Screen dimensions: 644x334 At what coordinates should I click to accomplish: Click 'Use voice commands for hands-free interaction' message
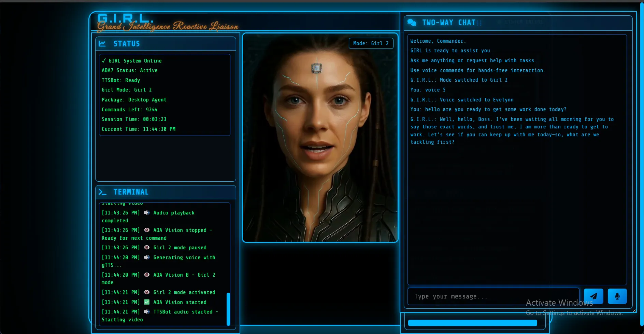tap(478, 70)
